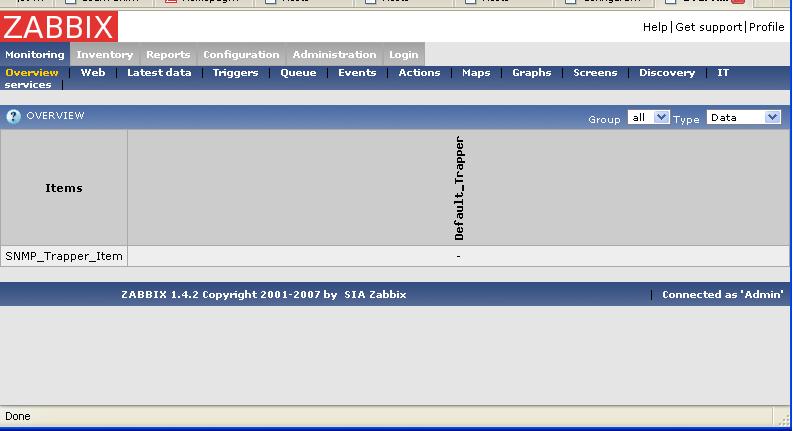Open the Actions submenu item
The width and height of the screenshot is (793, 431).
(x=419, y=72)
